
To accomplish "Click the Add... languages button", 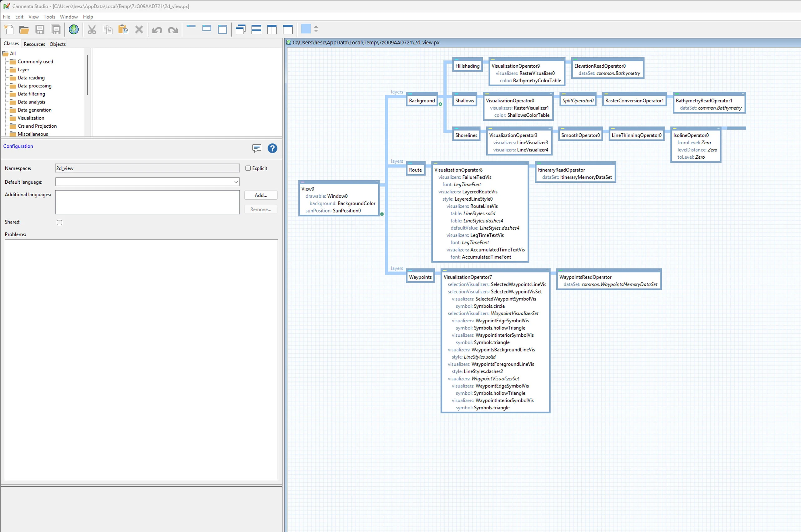I will [x=261, y=195].
